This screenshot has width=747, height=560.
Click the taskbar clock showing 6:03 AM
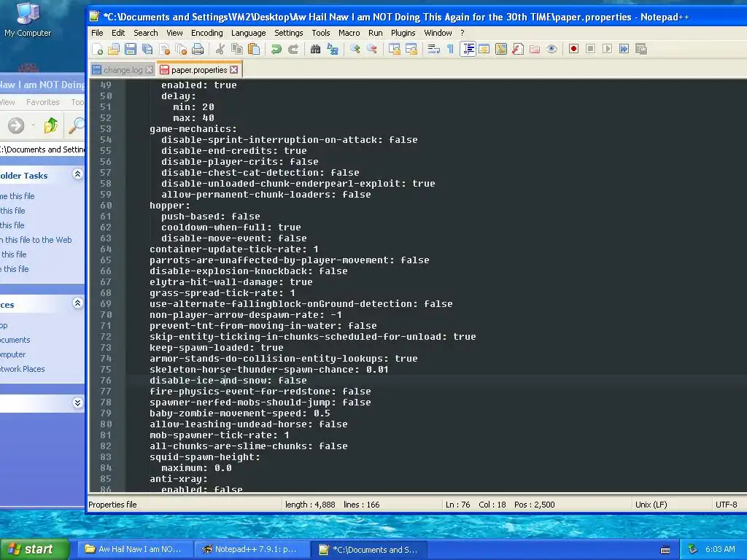point(720,549)
